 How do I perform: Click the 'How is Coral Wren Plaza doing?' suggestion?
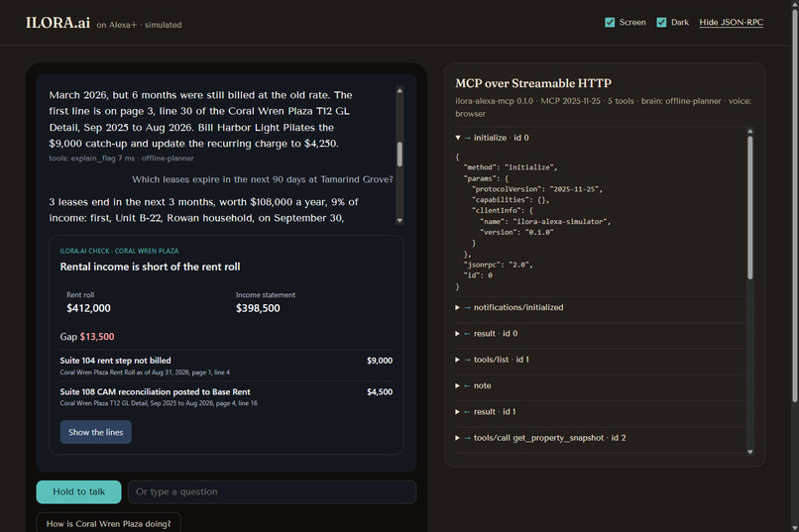(108, 523)
